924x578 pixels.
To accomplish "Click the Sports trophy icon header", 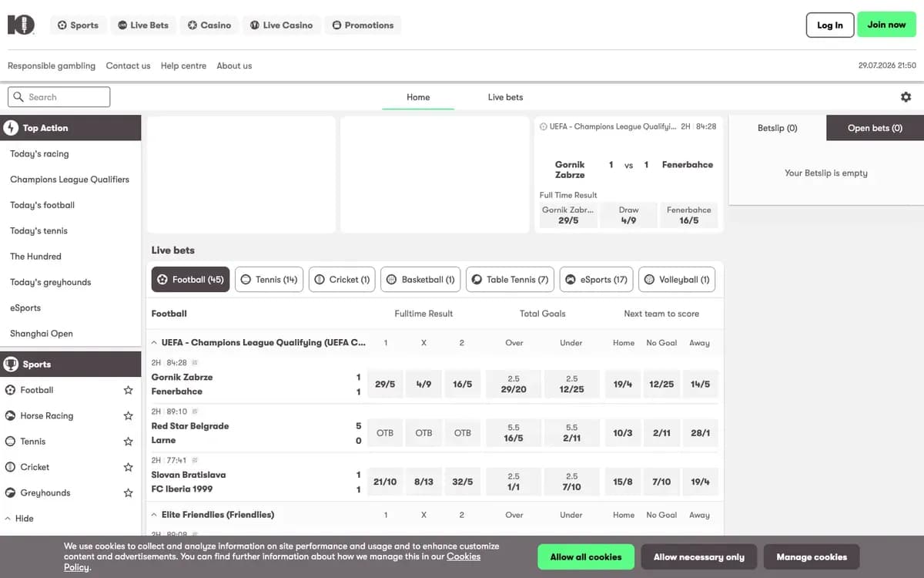I will pyautogui.click(x=11, y=365).
